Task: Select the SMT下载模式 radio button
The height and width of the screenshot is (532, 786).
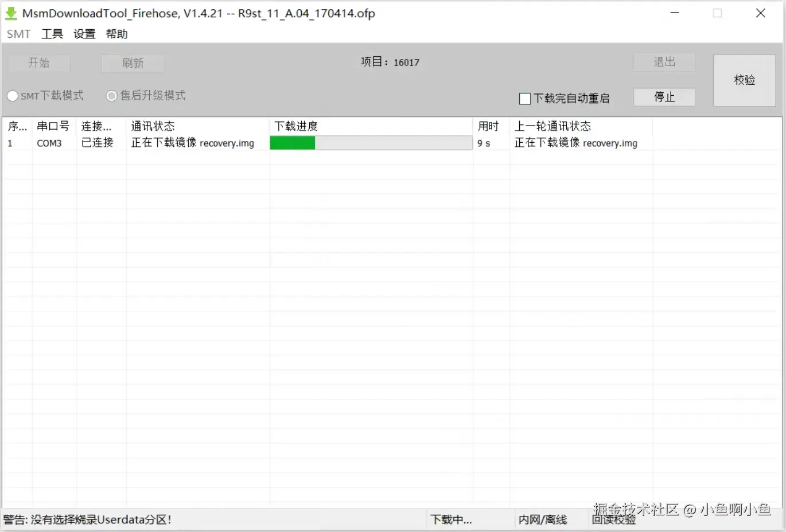Action: tap(46, 96)
